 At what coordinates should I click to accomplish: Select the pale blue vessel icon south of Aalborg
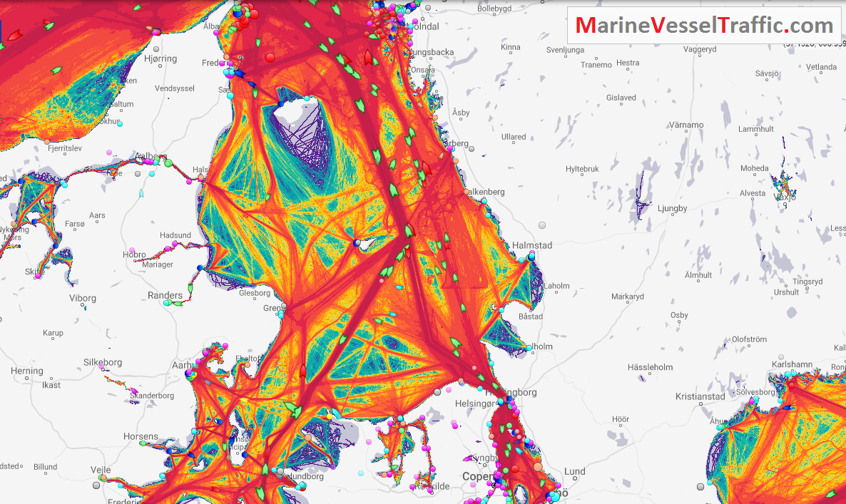(x=141, y=193)
